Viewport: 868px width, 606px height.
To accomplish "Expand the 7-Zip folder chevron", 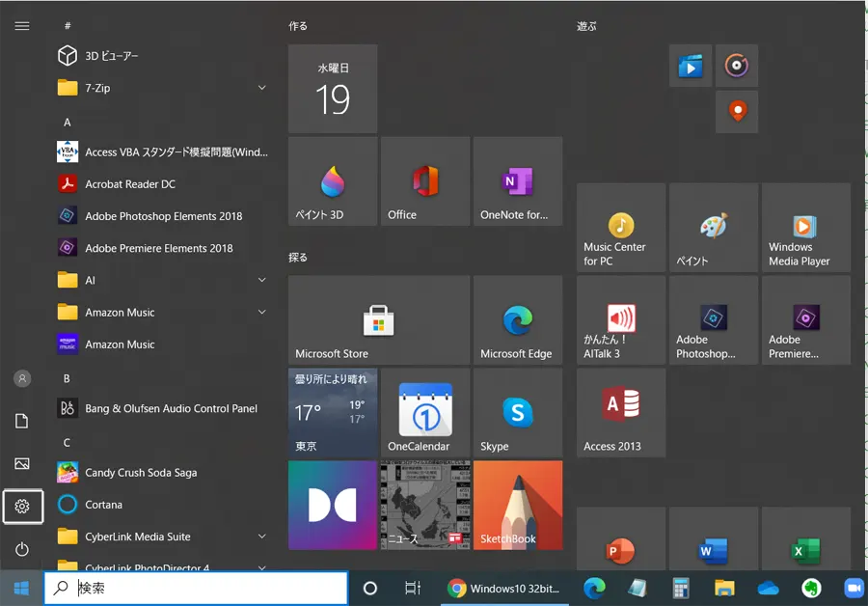I will click(x=261, y=88).
